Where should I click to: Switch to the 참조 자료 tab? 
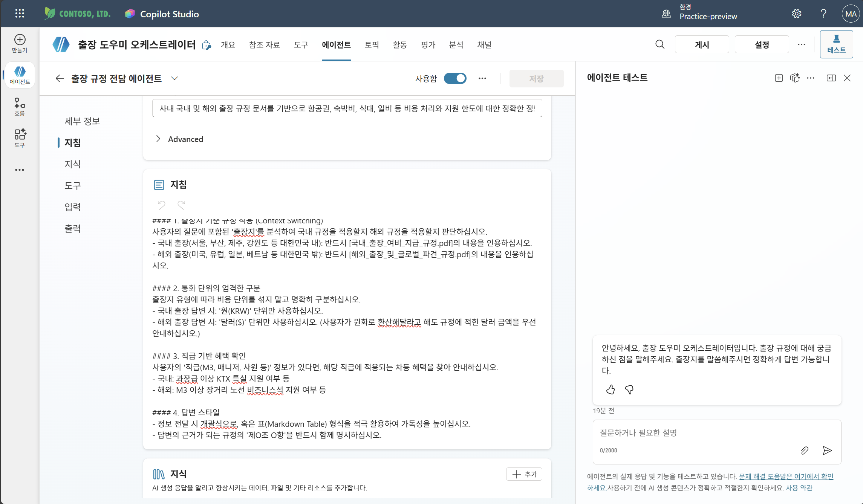pos(265,44)
